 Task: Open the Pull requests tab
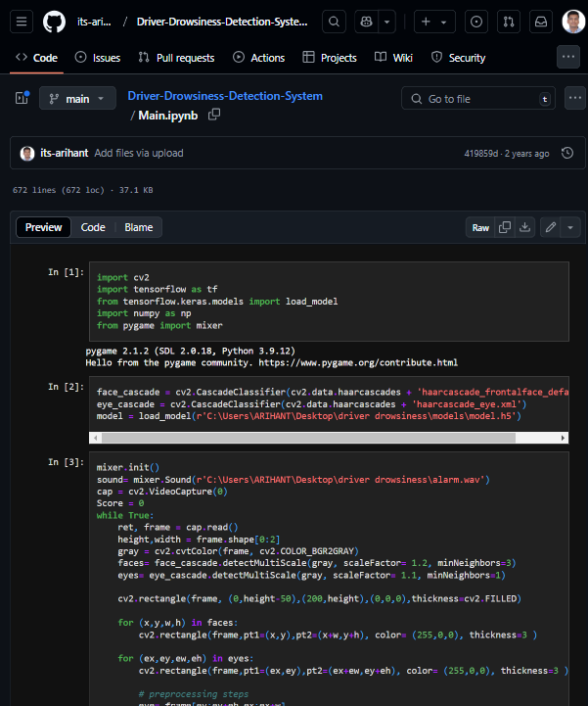tap(176, 58)
